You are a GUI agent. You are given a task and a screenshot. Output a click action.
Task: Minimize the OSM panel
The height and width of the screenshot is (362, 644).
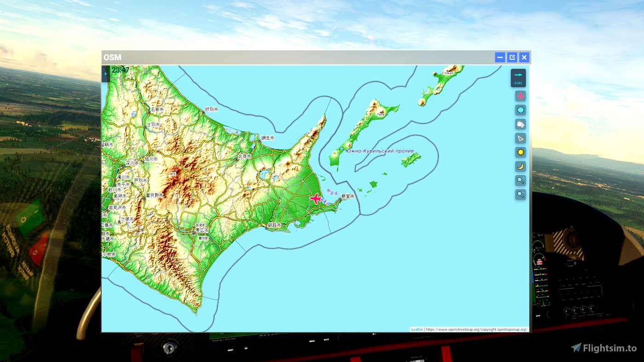coord(500,57)
